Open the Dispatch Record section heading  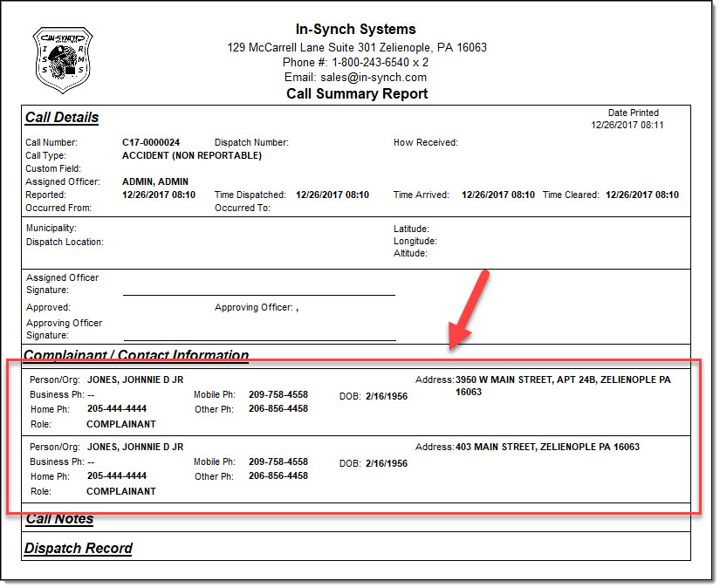[x=79, y=549]
